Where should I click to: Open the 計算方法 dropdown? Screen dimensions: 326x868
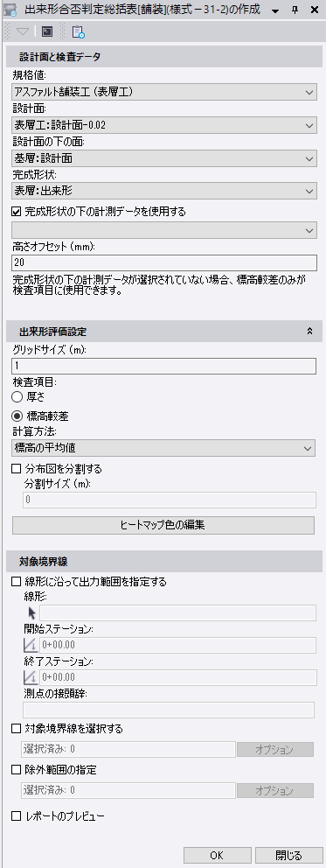tap(163, 448)
